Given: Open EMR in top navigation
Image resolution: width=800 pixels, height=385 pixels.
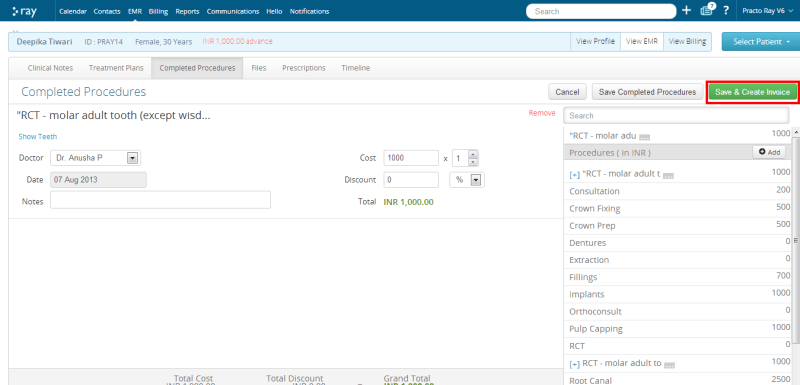Looking at the screenshot, I should pyautogui.click(x=135, y=11).
